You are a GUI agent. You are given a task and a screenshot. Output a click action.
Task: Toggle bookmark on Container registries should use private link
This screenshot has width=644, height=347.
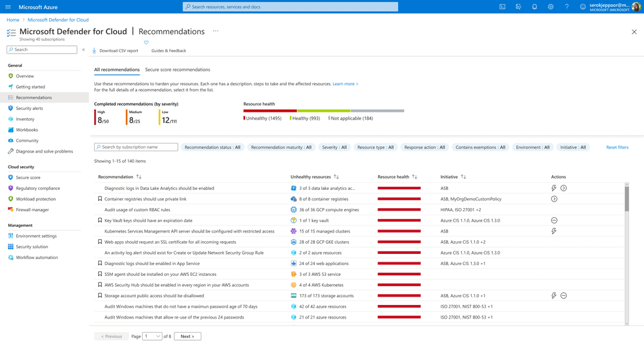point(100,199)
